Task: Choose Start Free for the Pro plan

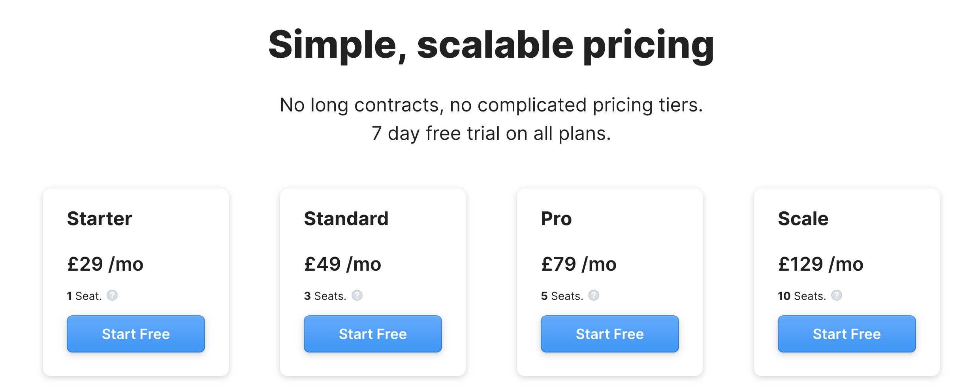Action: 610,334
